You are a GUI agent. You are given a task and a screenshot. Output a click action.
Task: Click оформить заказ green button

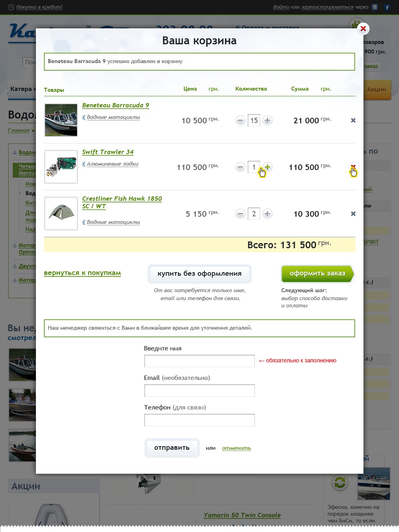[x=318, y=273]
